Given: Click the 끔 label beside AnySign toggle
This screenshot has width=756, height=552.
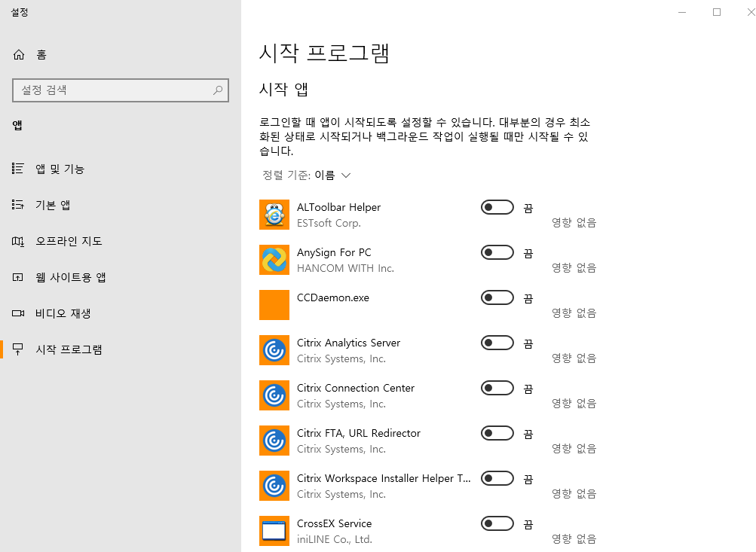Looking at the screenshot, I should pos(528,253).
